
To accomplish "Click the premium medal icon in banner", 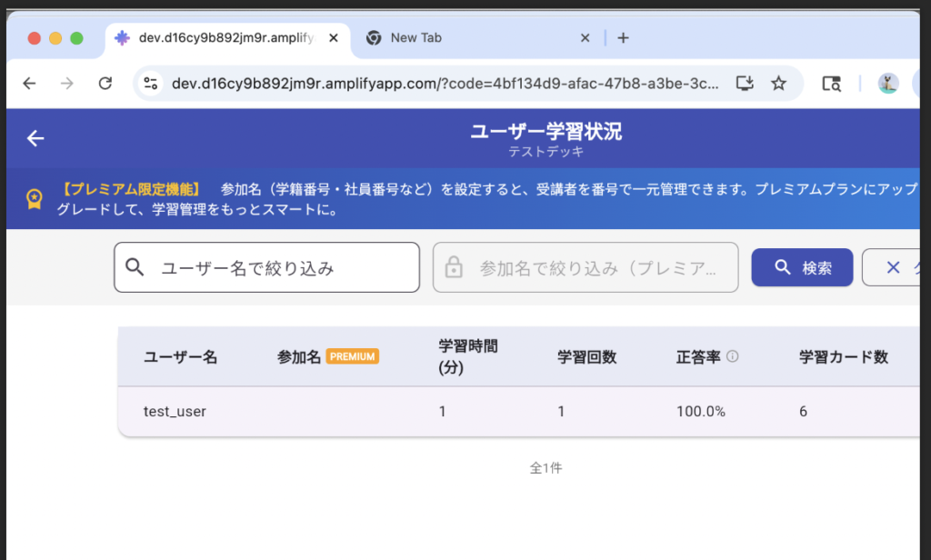I will [35, 198].
